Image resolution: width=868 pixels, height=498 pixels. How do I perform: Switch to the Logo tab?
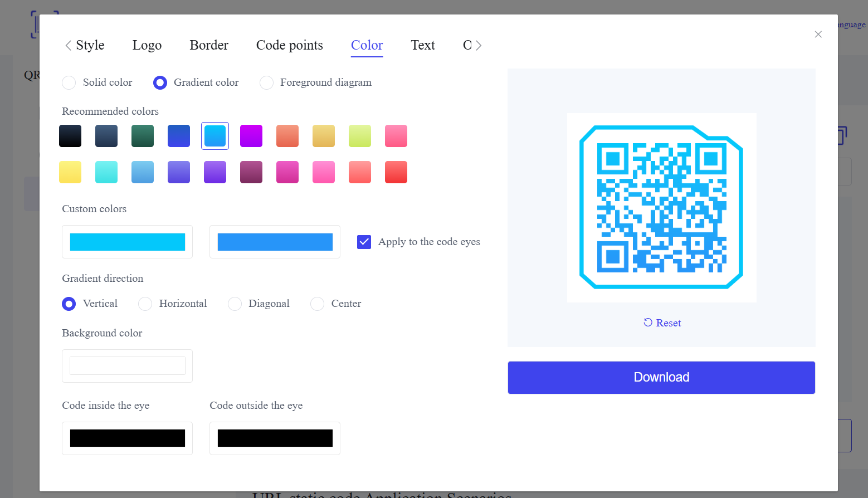147,45
